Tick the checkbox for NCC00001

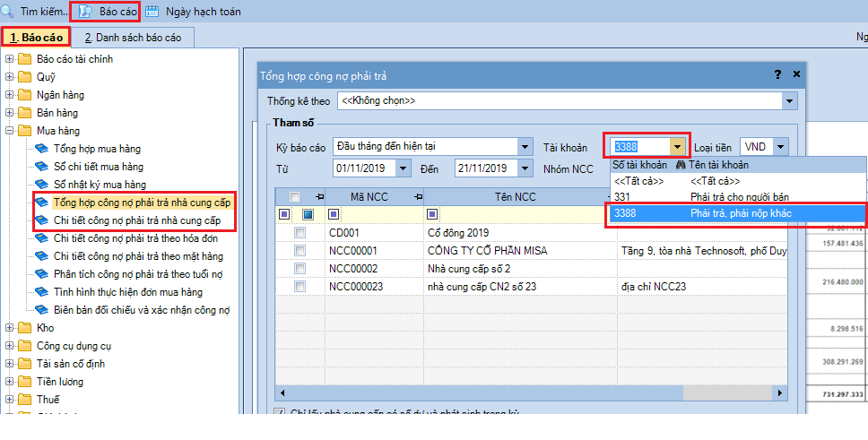point(299,251)
